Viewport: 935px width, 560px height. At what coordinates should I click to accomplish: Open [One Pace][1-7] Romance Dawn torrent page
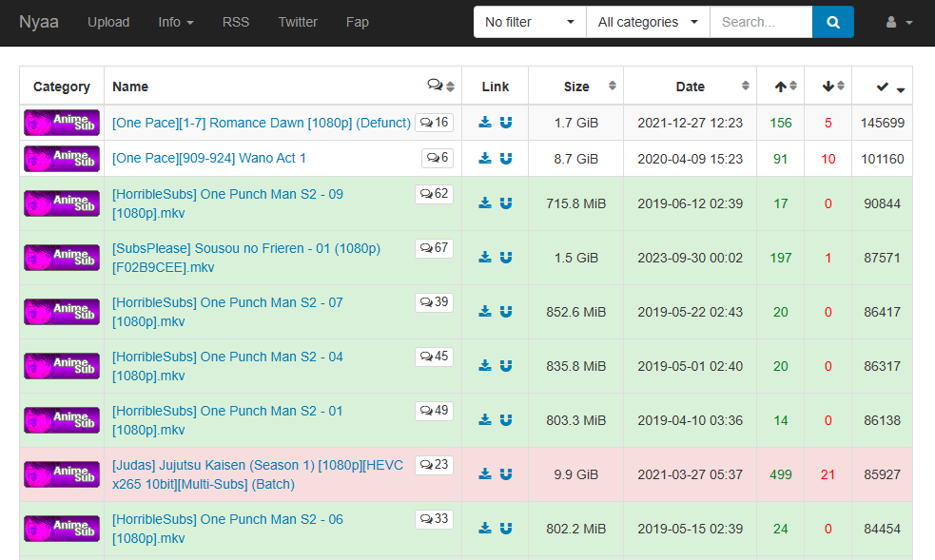pyautogui.click(x=262, y=123)
